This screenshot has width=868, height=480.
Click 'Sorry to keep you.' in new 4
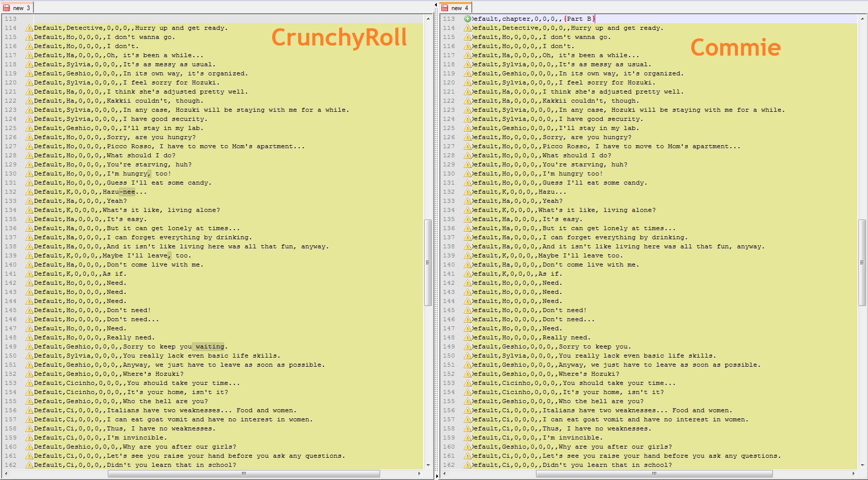click(595, 346)
